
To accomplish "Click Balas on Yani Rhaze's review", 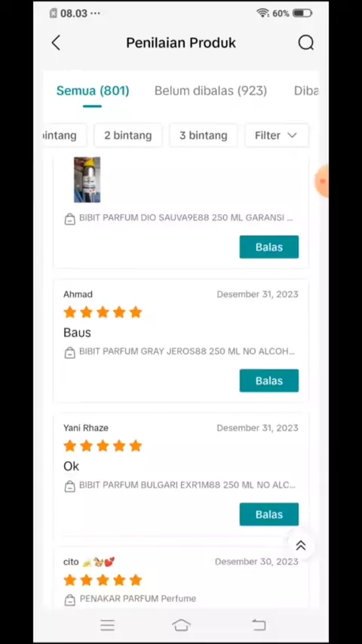I will pyautogui.click(x=269, y=514).
